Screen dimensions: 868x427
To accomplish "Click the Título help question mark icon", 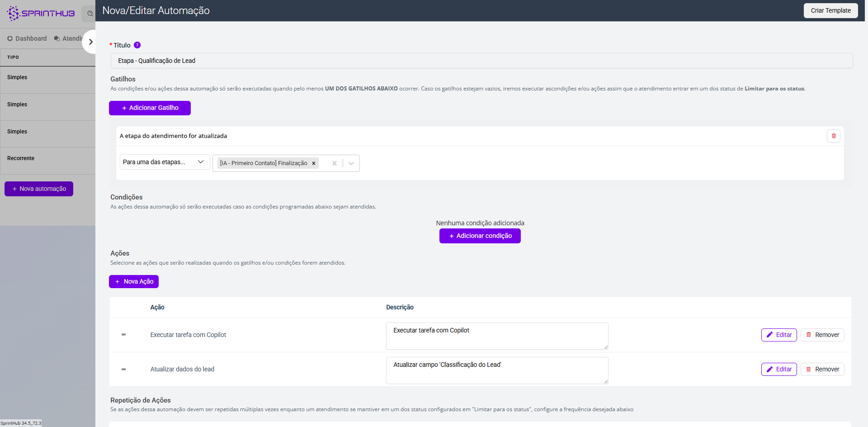I will tap(137, 45).
